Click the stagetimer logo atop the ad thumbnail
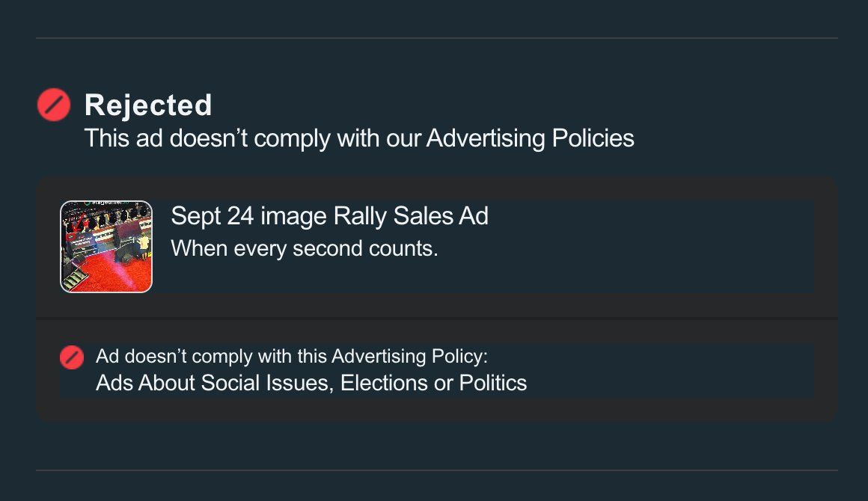This screenshot has height=501, width=868. pyautogui.click(x=106, y=203)
